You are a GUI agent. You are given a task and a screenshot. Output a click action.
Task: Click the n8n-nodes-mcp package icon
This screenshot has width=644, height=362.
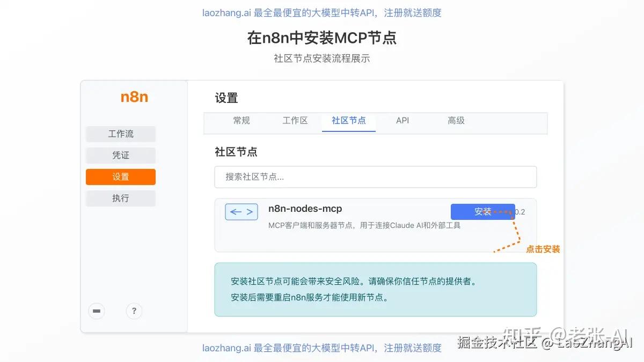click(x=241, y=212)
